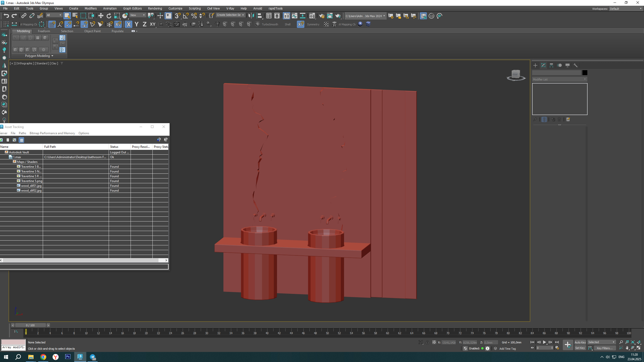
Task: Switch to Hierarchy panel icon
Action: [551, 65]
